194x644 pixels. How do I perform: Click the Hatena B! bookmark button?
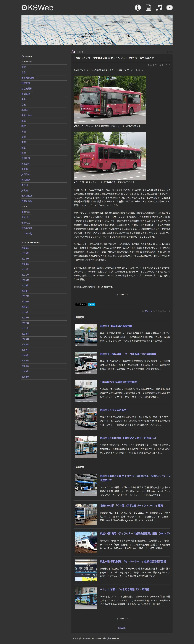(x=92, y=304)
